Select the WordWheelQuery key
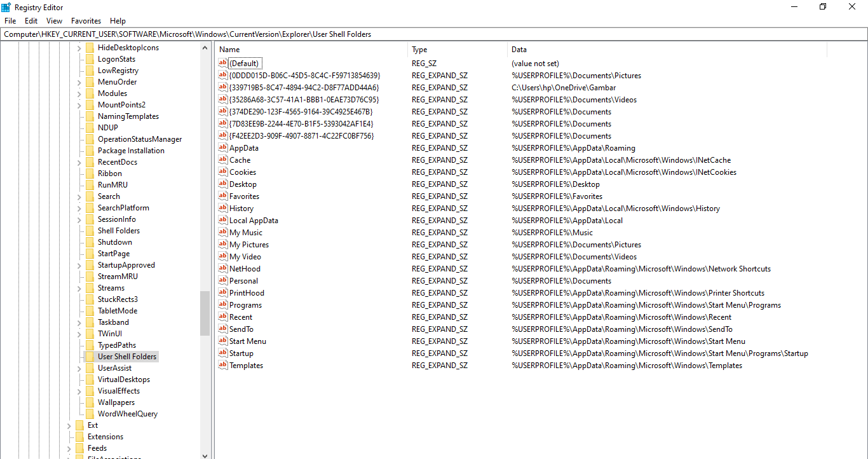The image size is (868, 459). pos(128,414)
